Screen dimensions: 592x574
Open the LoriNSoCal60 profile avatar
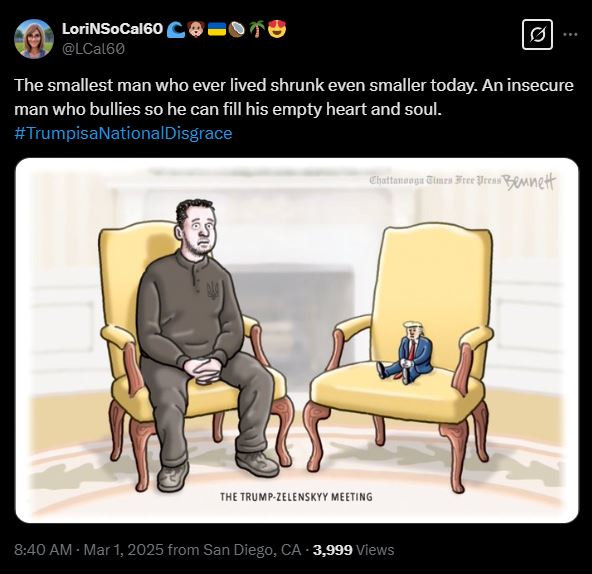(34, 39)
